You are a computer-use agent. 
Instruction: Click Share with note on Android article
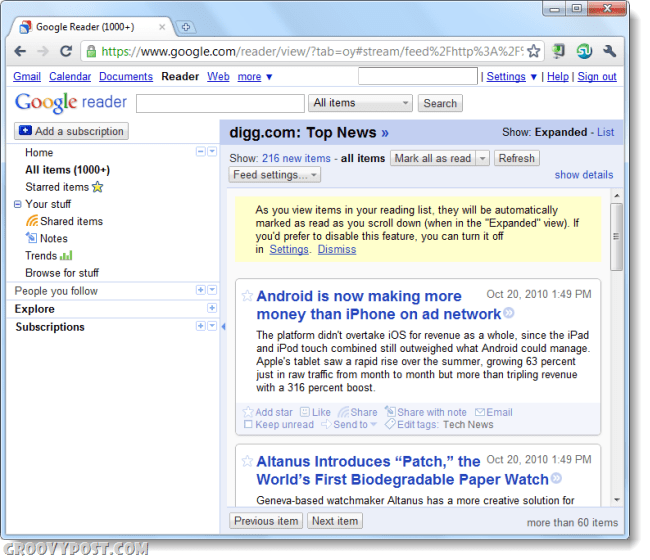(426, 412)
